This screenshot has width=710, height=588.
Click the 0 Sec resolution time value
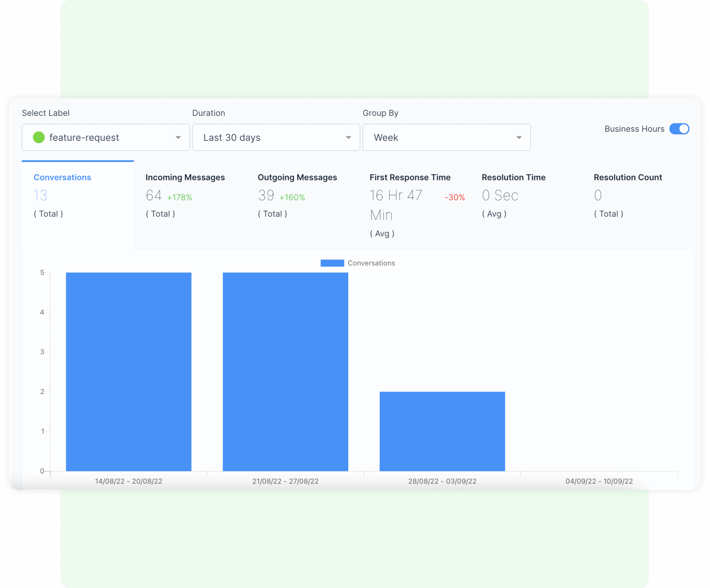[x=500, y=195]
